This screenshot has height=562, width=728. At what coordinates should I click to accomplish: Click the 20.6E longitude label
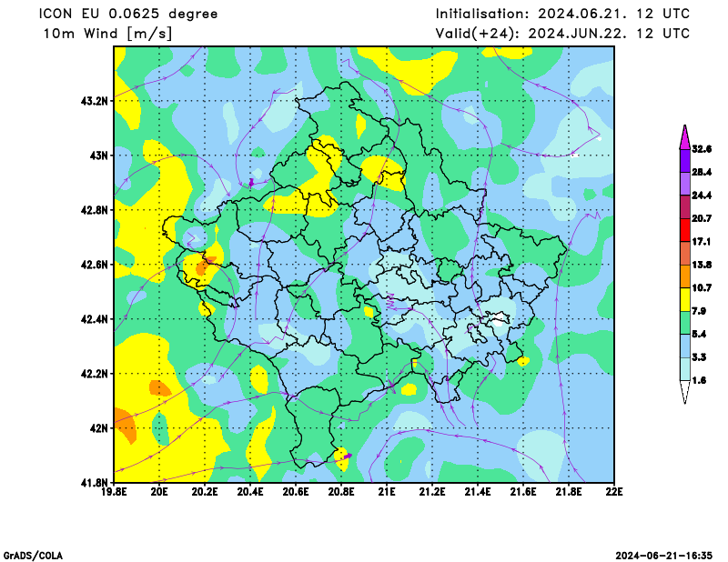(x=296, y=492)
